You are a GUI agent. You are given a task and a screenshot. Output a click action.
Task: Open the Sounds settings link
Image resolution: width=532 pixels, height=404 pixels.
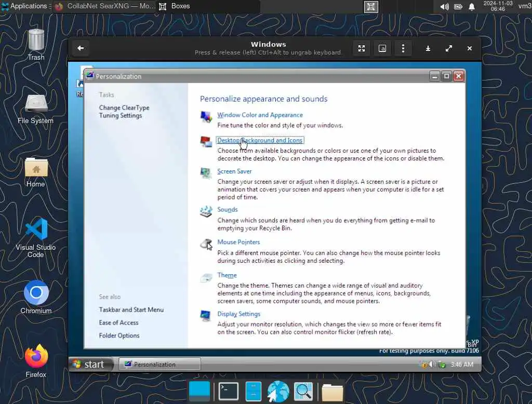(x=228, y=210)
